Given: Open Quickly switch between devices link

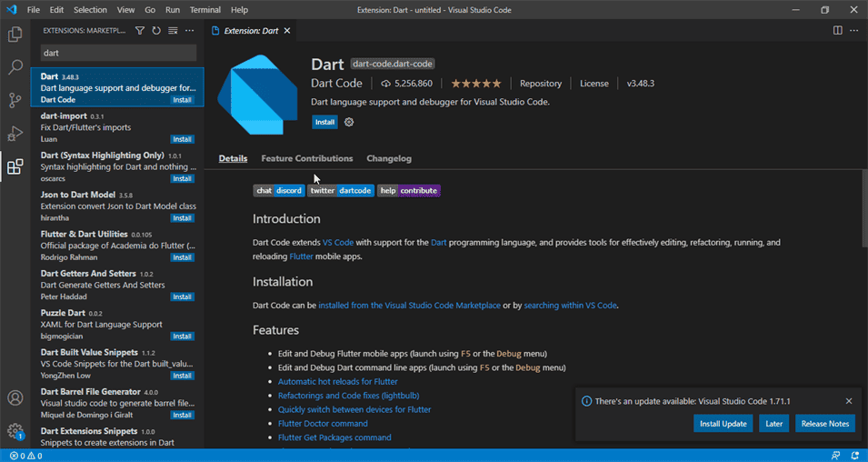Looking at the screenshot, I should (x=354, y=410).
